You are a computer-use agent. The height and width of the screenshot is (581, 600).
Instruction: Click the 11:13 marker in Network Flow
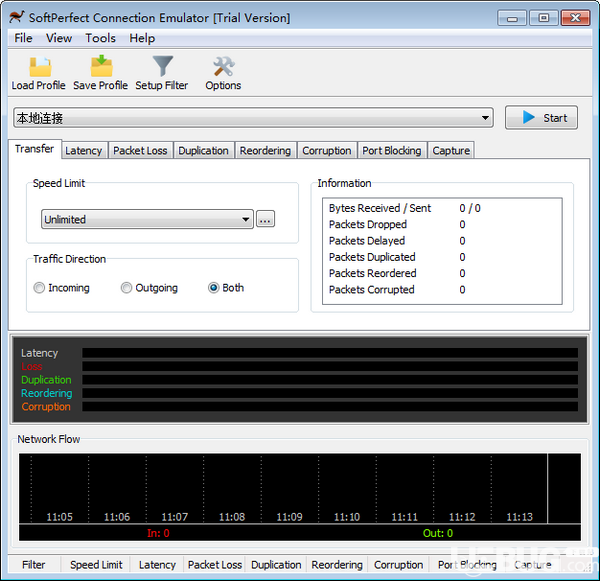coord(519,517)
